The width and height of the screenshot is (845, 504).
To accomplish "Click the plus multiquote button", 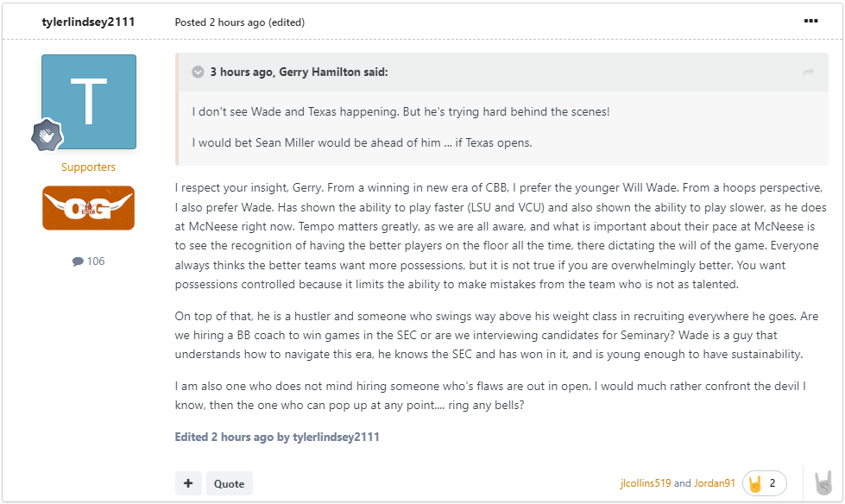I will click(188, 483).
